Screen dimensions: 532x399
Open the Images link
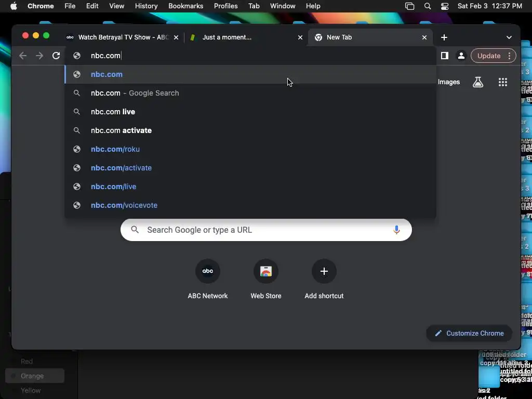[x=448, y=82]
